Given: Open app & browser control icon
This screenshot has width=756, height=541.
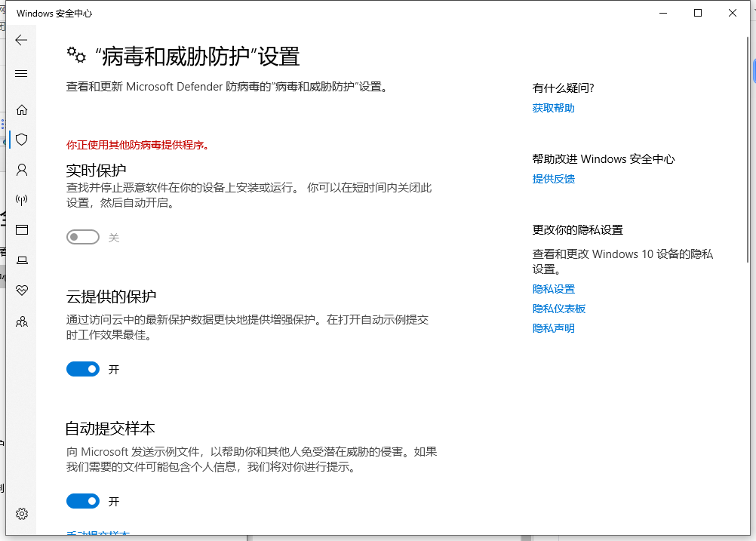Looking at the screenshot, I should click(22, 230).
